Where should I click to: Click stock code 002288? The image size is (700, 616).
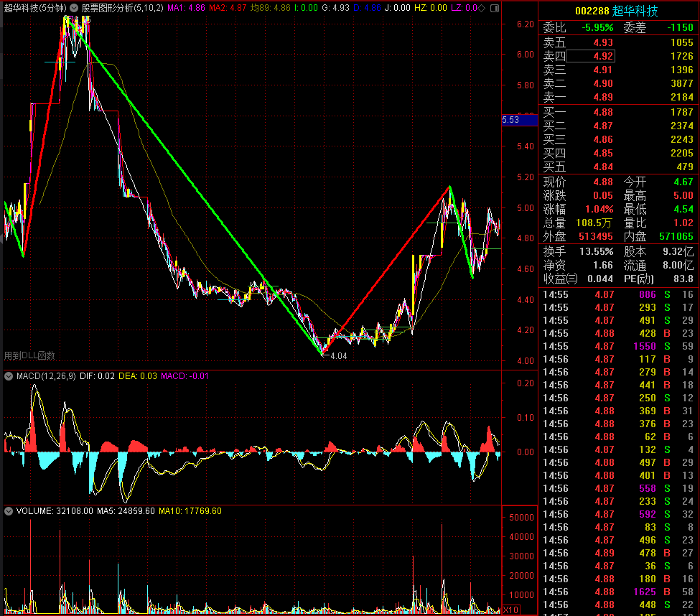590,11
